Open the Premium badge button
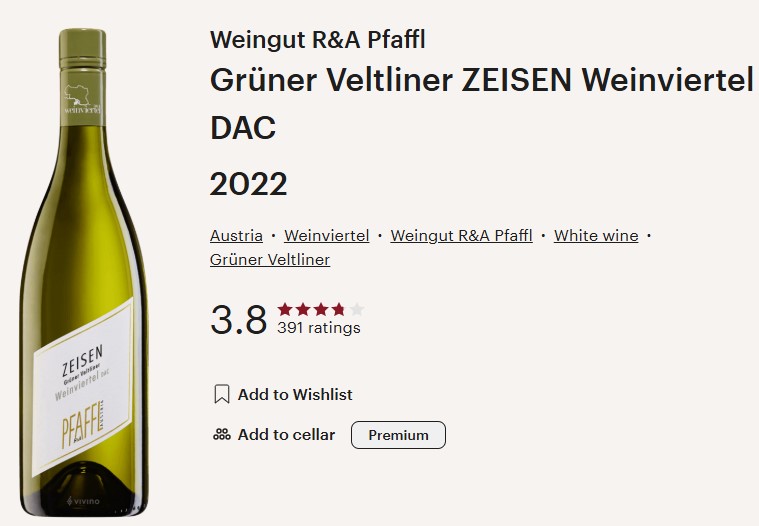Viewport: 759px width, 526px height. point(398,435)
